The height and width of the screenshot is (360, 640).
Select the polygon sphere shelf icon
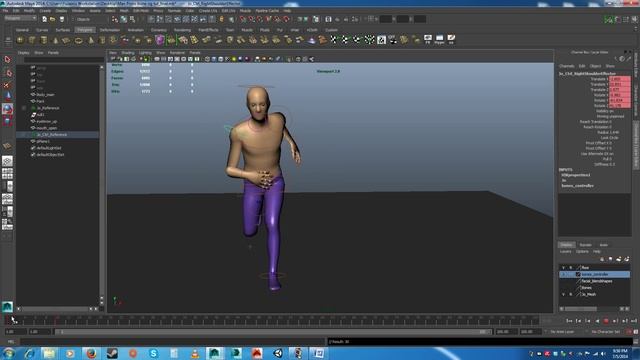click(x=20, y=40)
